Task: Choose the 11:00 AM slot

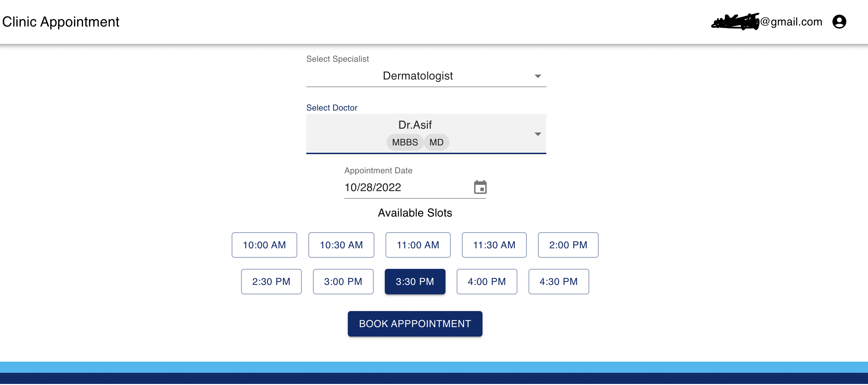Action: click(418, 245)
